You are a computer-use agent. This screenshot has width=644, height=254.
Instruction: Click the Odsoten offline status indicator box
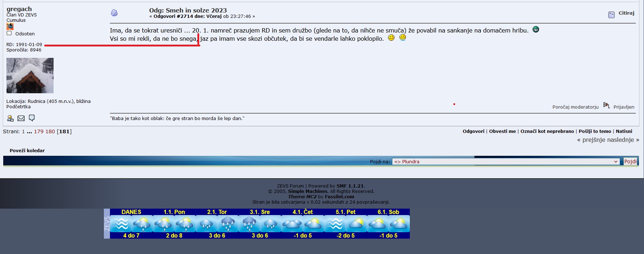(x=9, y=33)
